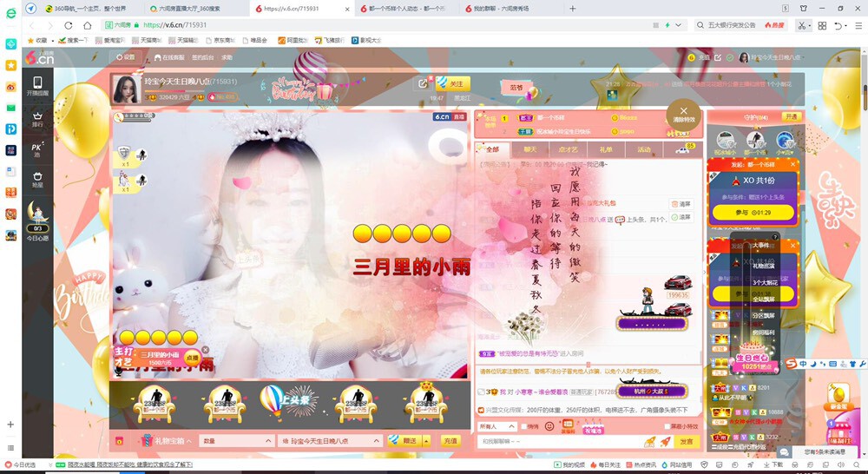Open the arrow next to 赠送 button
The width and height of the screenshot is (868, 474).
pos(426,441)
